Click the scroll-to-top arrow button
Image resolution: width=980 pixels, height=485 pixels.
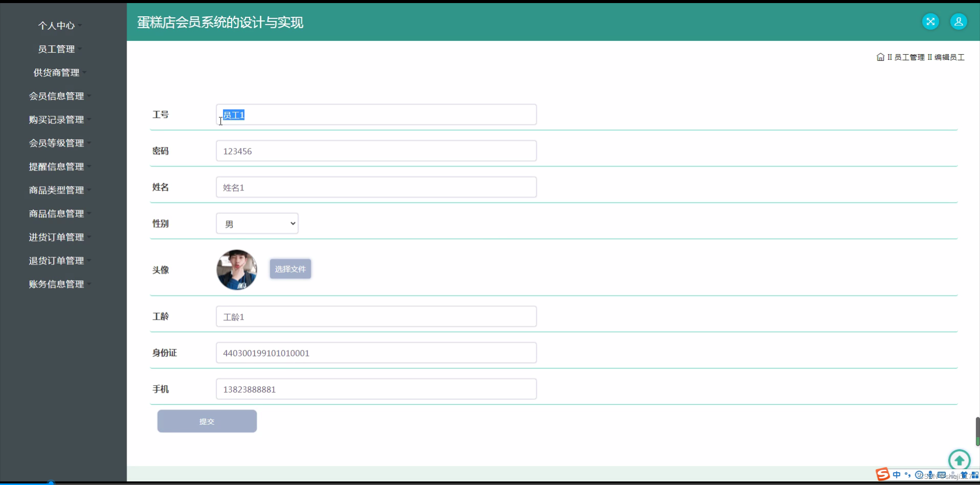959,459
